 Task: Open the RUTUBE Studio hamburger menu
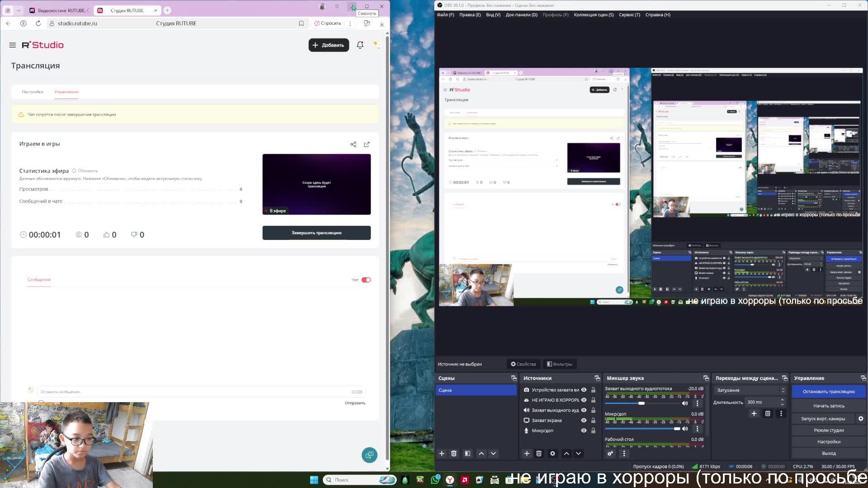pos(12,45)
